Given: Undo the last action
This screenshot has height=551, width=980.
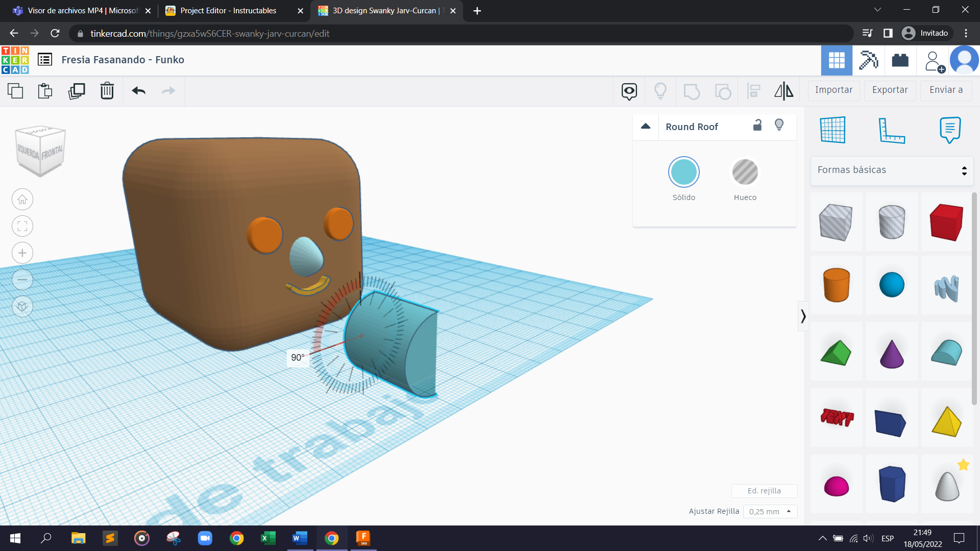Looking at the screenshot, I should click(x=138, y=91).
